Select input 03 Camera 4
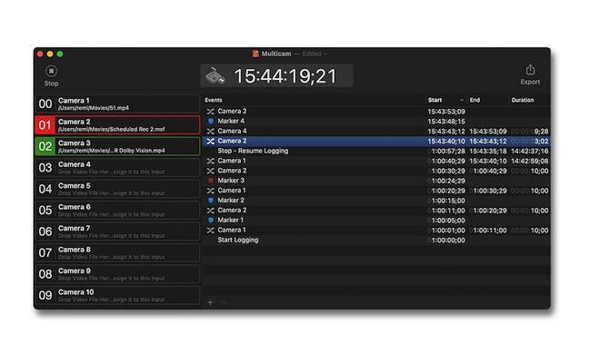 [x=117, y=168]
